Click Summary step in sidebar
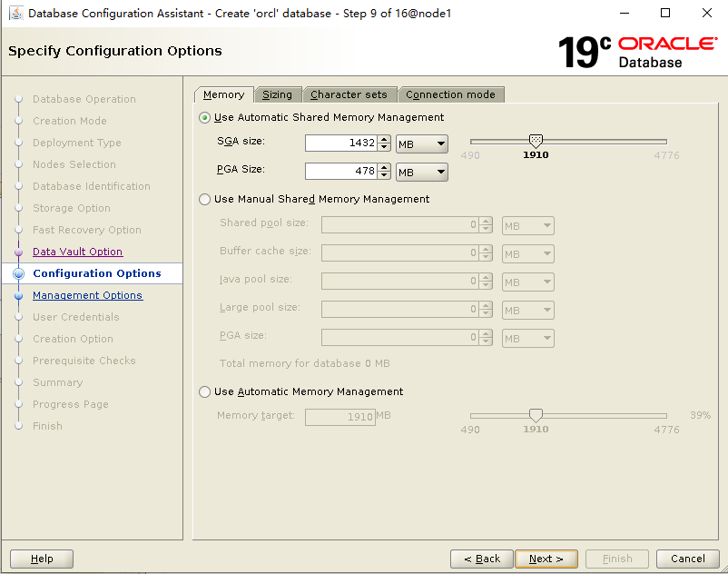 pyautogui.click(x=57, y=382)
